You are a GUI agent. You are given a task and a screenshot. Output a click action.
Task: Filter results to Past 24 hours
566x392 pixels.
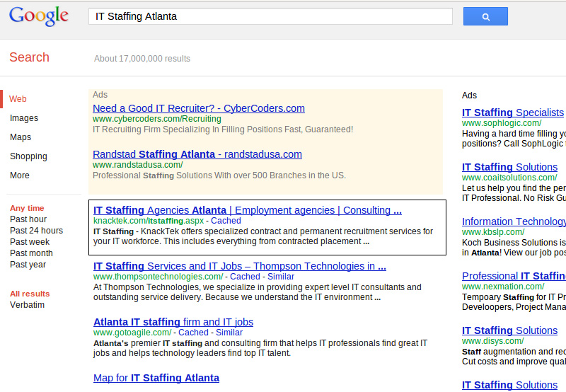pos(37,231)
